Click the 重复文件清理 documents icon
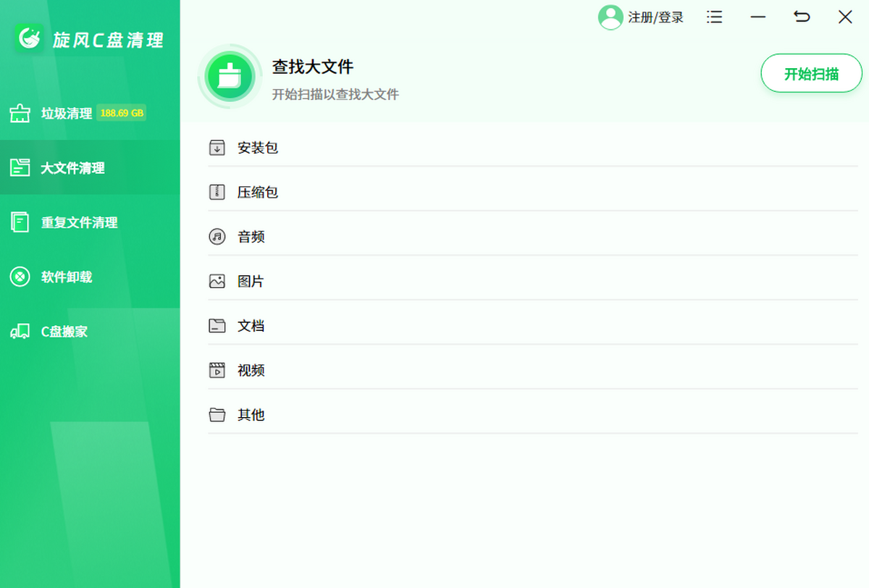The image size is (869, 588). pyautogui.click(x=20, y=222)
